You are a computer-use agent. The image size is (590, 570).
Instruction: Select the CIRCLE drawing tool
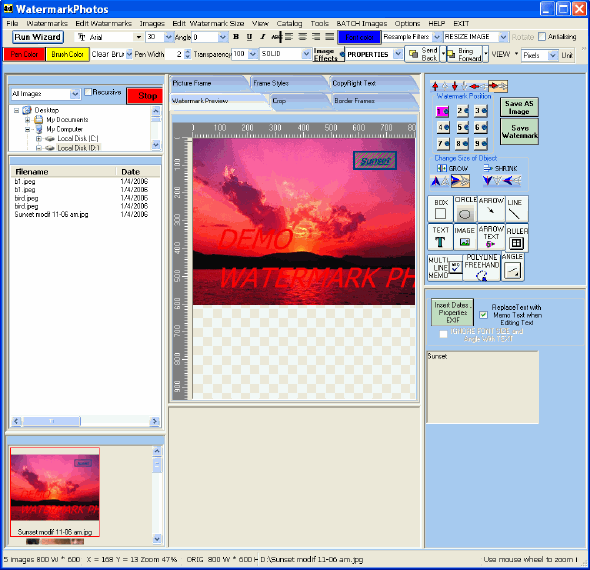click(465, 209)
